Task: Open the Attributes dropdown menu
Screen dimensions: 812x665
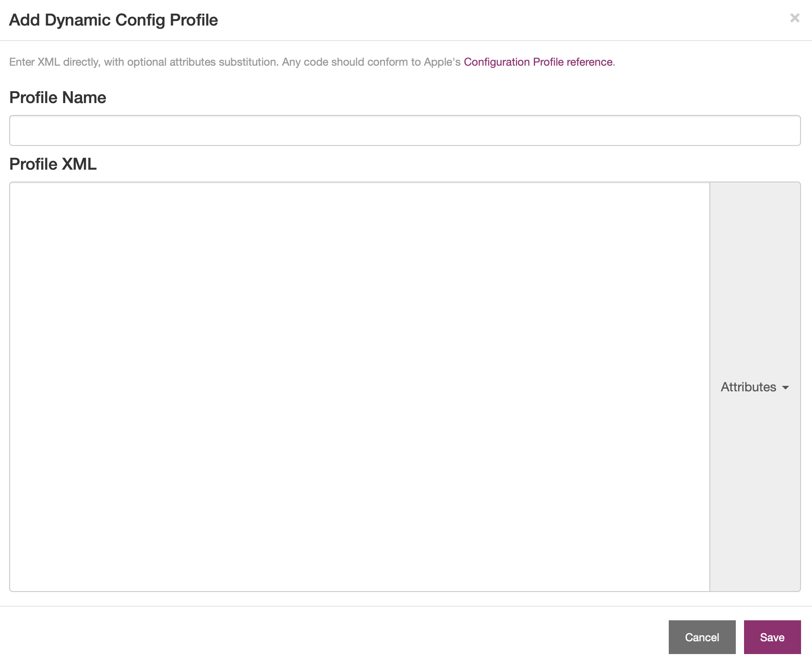Action: click(x=755, y=387)
